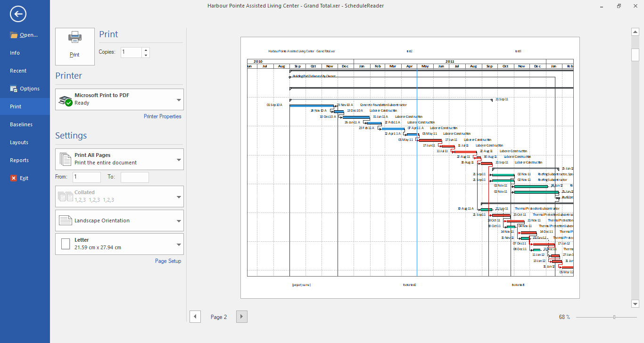Click the Print All Pages document icon
Image resolution: width=644 pixels, height=343 pixels.
[x=65, y=159]
